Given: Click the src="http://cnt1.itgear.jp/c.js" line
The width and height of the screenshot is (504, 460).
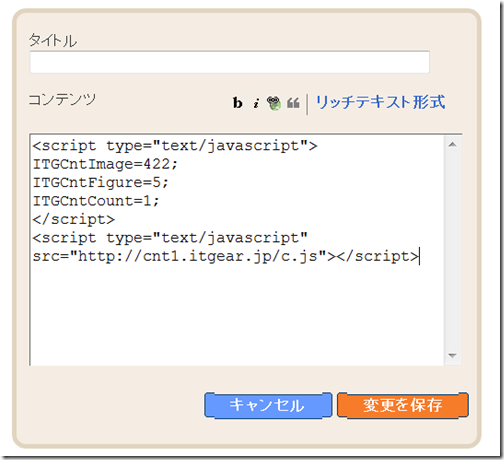Looking at the screenshot, I should click(225, 256).
